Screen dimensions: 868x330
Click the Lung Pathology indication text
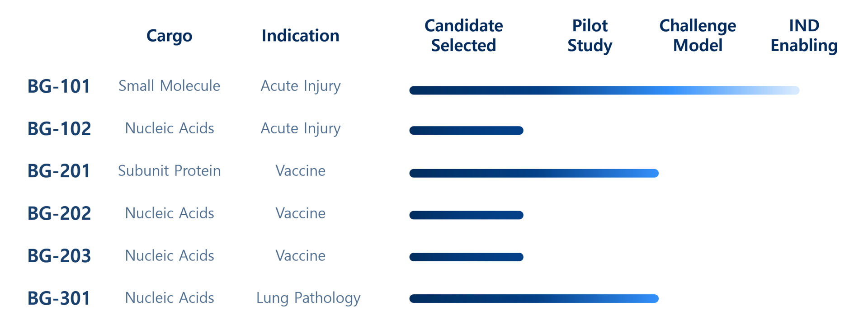point(308,298)
